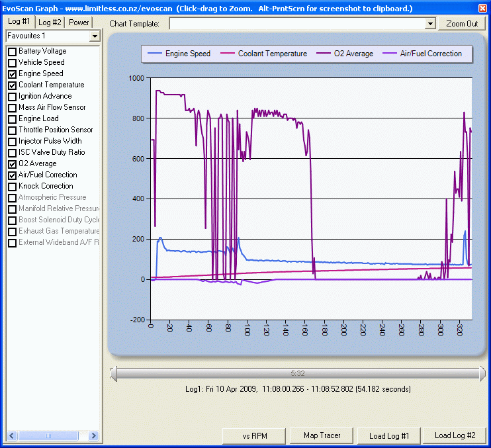This screenshot has width=491, height=448.
Task: Enable the Injector Pulse Width checkbox
Action: [x=12, y=142]
